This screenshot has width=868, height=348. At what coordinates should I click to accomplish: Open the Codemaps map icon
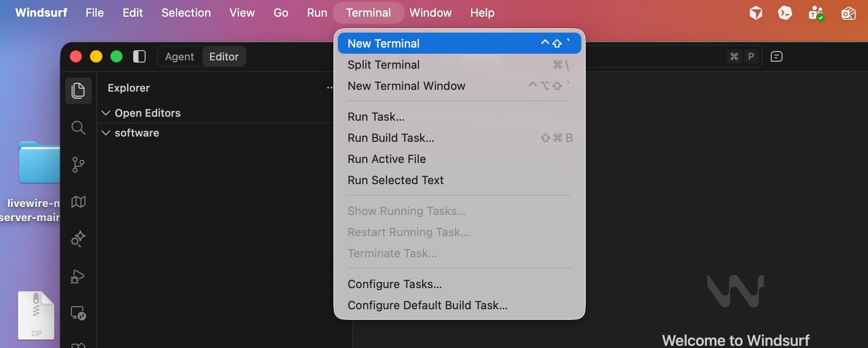[x=78, y=202]
